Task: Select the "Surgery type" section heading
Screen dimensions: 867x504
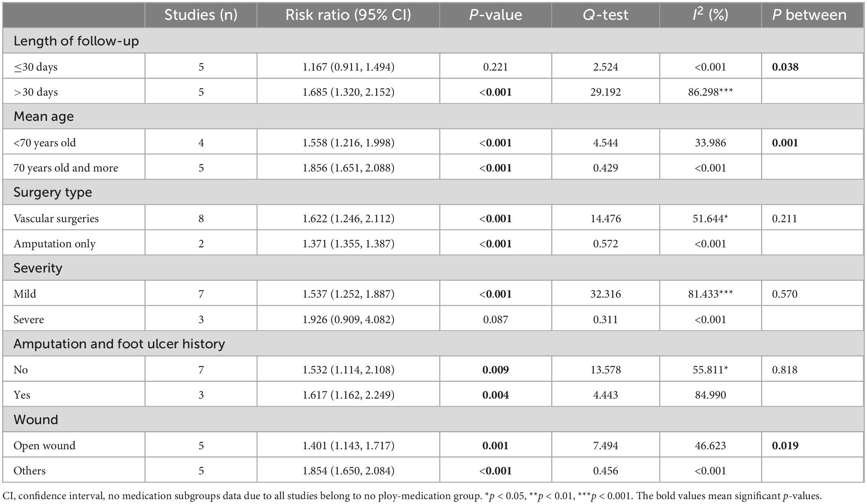Action: pyautogui.click(x=53, y=192)
